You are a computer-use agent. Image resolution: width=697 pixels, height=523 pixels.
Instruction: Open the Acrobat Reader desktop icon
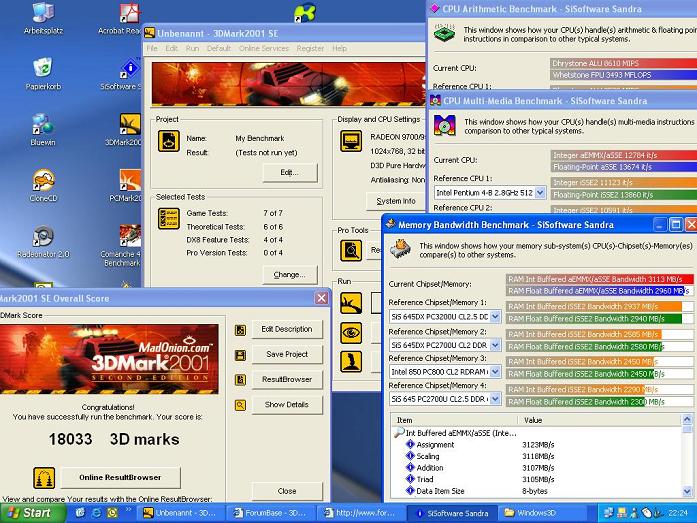pos(122,18)
